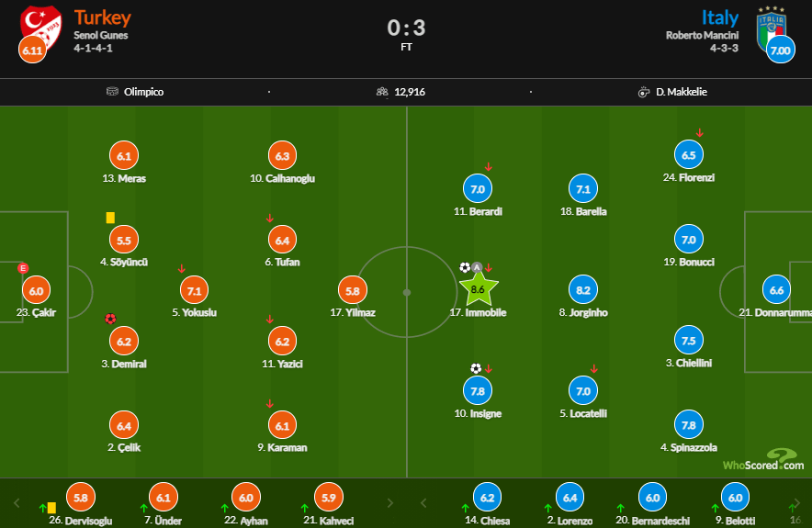Show more Italy substitutes with right chevron
Image resolution: width=812 pixels, height=528 pixels.
tap(797, 502)
